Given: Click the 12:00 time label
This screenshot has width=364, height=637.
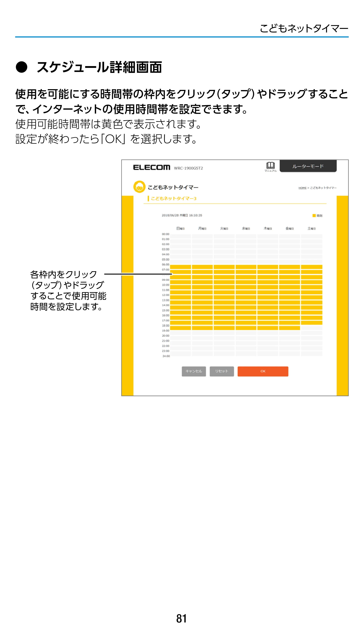Looking at the screenshot, I should pyautogui.click(x=166, y=295).
